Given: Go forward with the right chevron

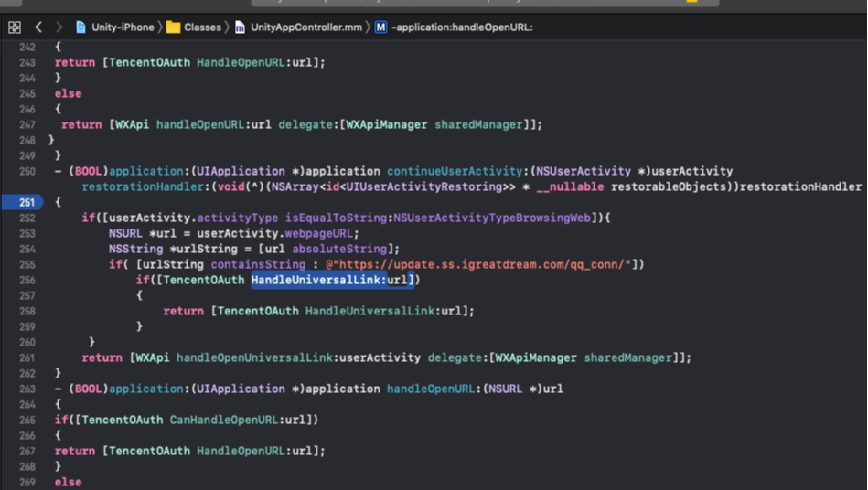Looking at the screenshot, I should pos(59,27).
